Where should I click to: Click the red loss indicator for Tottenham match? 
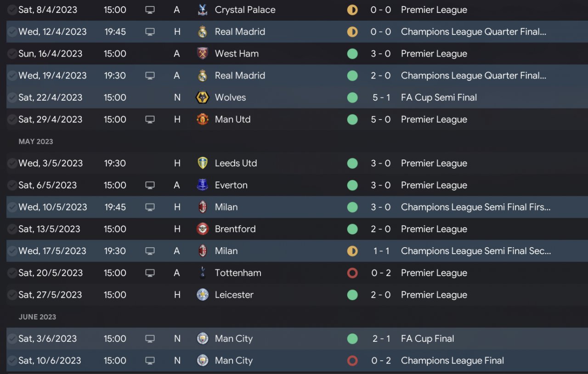tap(352, 273)
